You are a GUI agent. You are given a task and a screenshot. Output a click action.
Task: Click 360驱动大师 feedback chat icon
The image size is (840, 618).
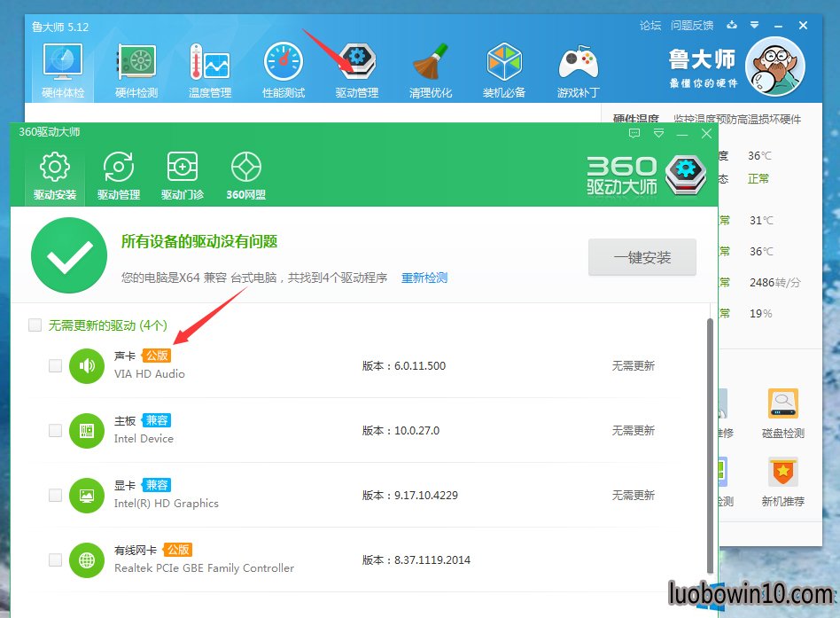tap(634, 134)
